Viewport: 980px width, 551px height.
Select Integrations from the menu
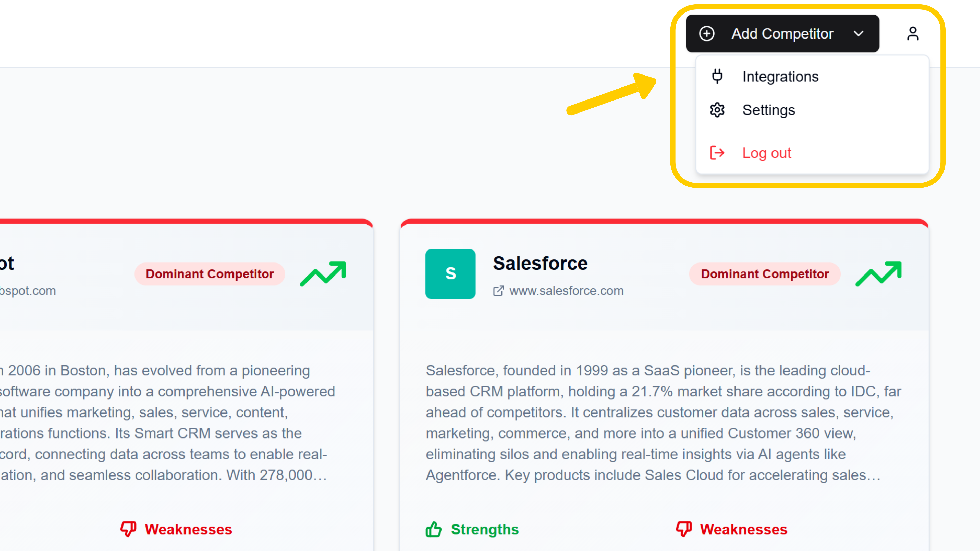(780, 76)
